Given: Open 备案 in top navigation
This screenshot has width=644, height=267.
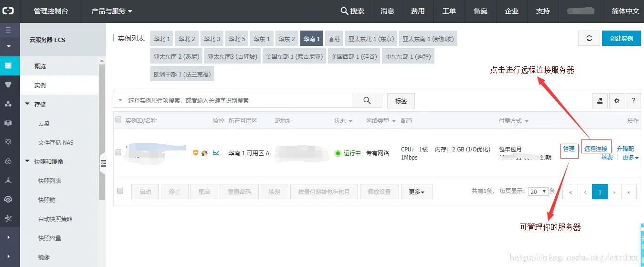Looking at the screenshot, I should (x=480, y=11).
